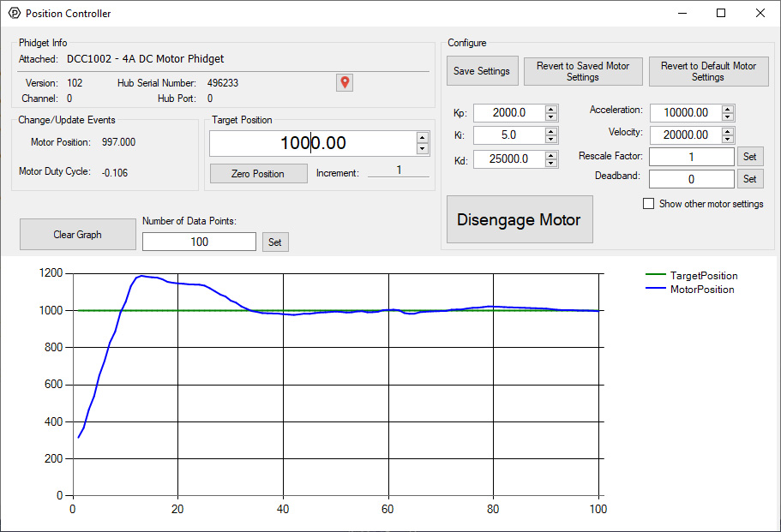Decrease Acceleration with down spinner
The height and width of the screenshot is (532, 781).
coord(727,117)
